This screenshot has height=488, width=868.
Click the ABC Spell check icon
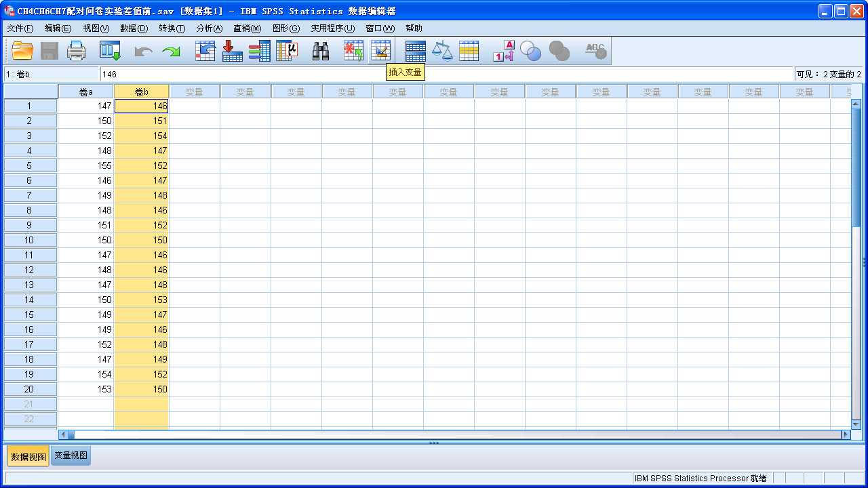[595, 51]
